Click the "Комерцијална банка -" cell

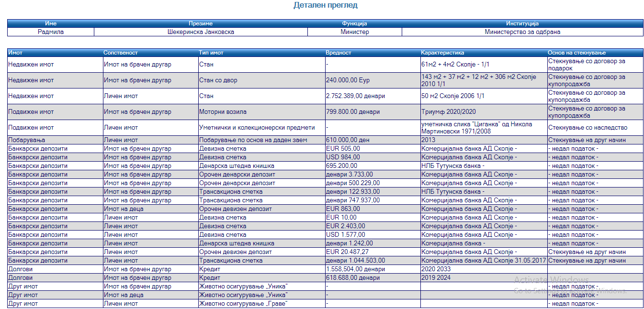click(x=484, y=243)
